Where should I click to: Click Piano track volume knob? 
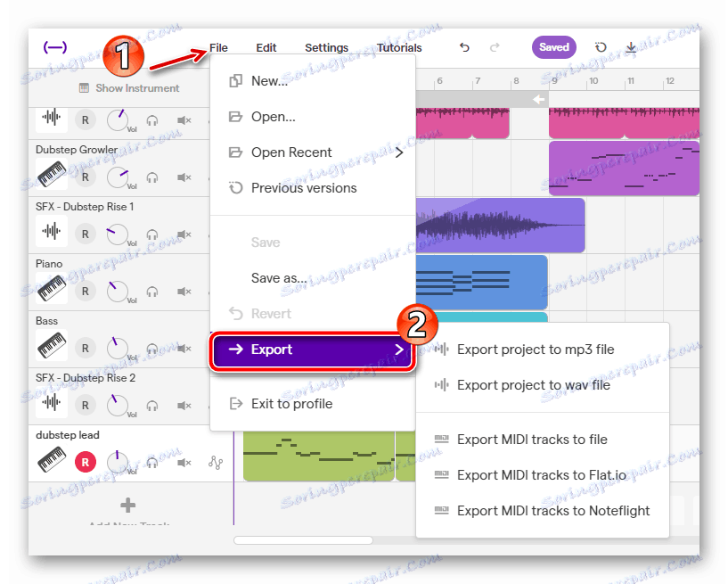click(117, 292)
